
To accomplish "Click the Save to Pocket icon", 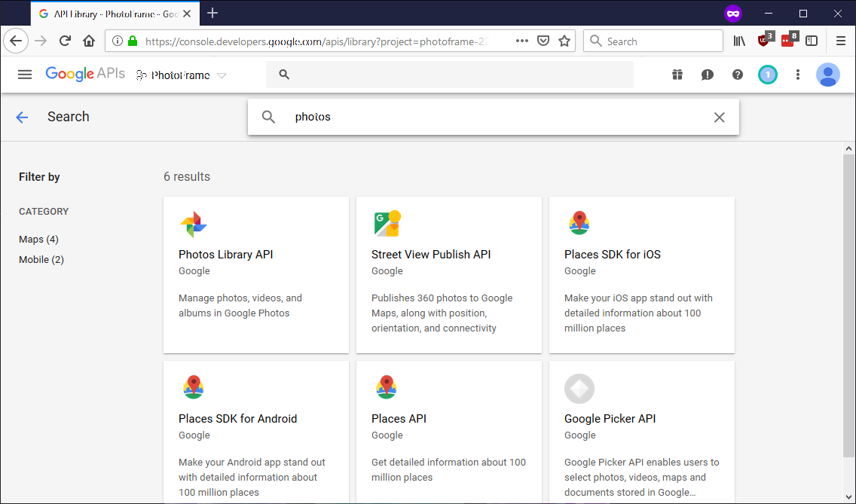I will pos(543,41).
